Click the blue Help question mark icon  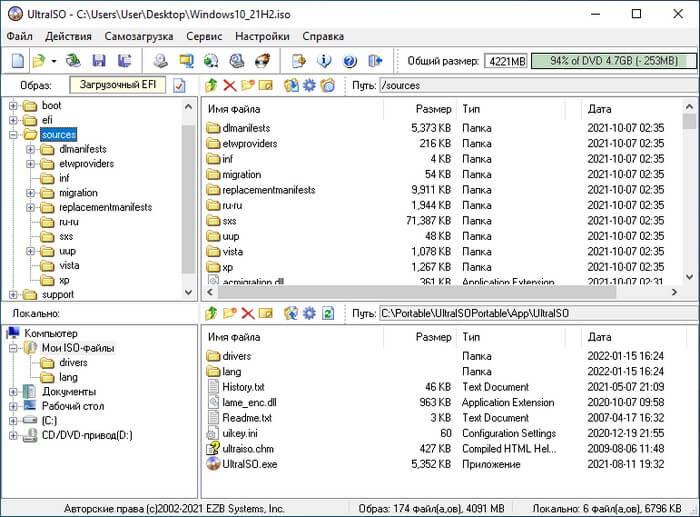coord(350,61)
